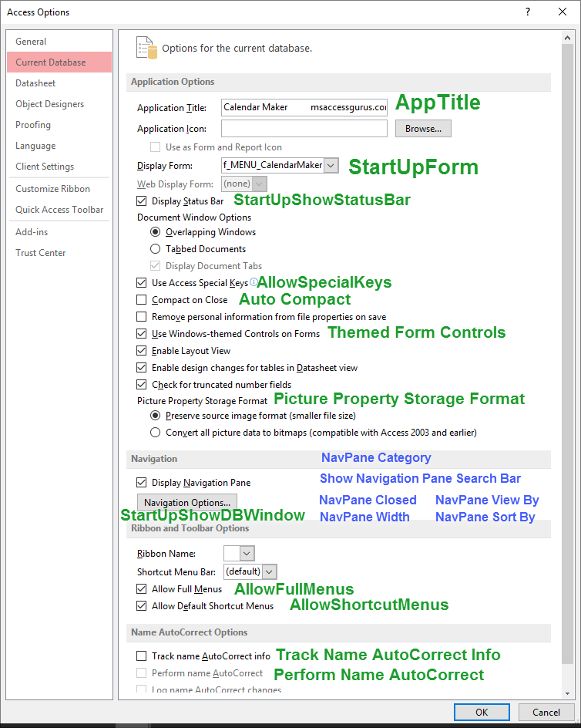Open Navigation Options... dialog

[x=187, y=502]
